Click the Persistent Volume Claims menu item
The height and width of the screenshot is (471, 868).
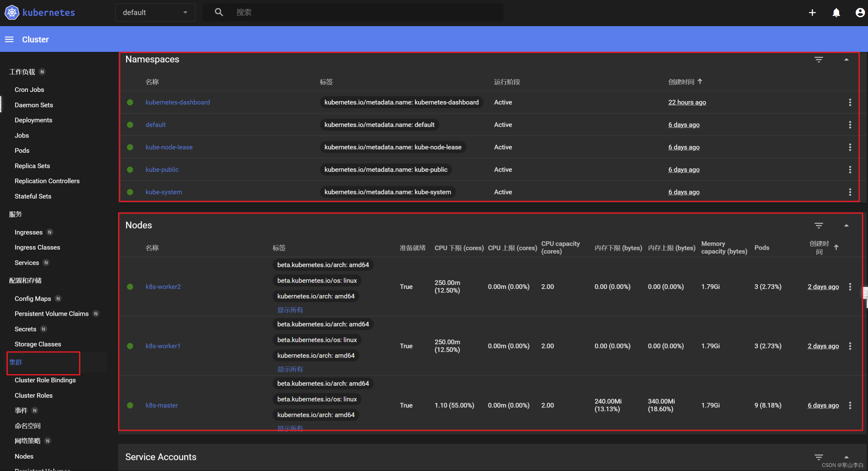[x=52, y=314]
